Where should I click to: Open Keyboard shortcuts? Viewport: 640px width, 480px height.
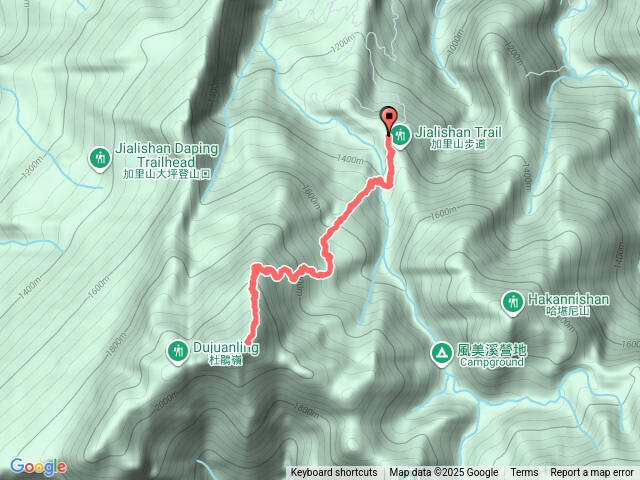[x=334, y=473]
